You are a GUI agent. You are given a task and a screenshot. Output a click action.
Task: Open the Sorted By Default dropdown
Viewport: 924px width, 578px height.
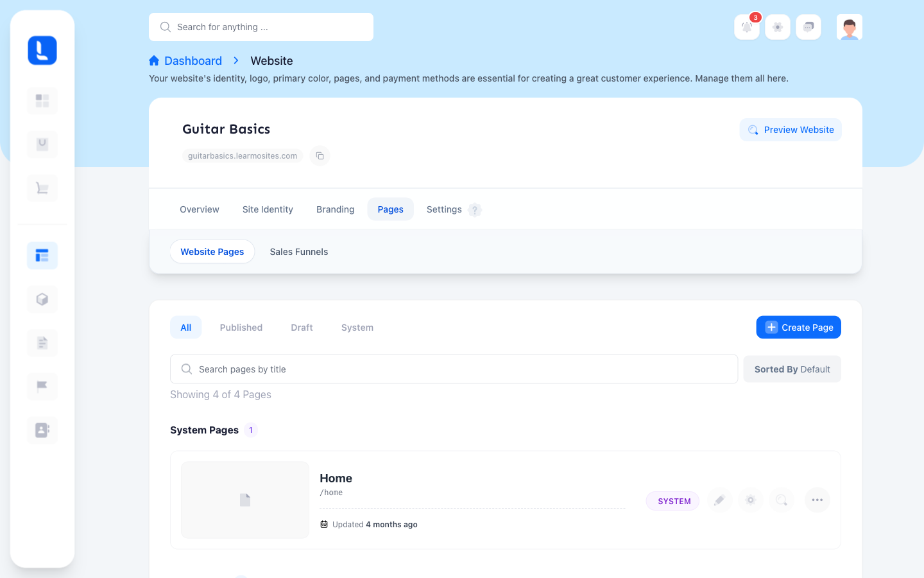pos(792,369)
